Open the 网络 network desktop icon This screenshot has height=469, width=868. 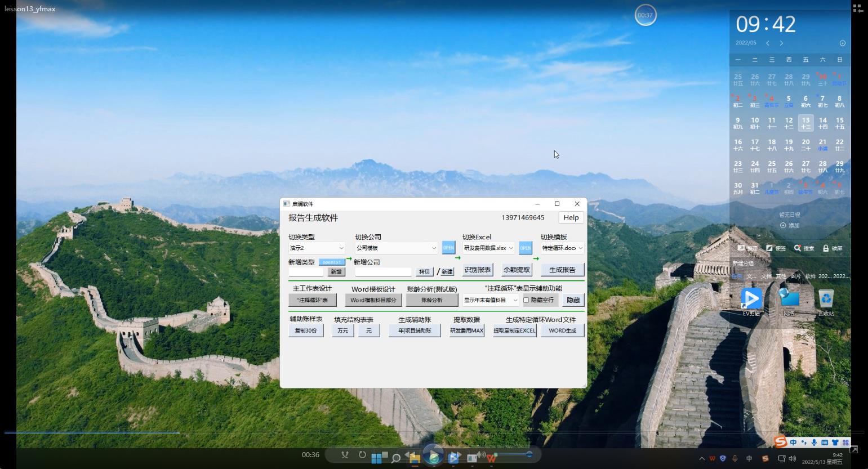point(789,300)
